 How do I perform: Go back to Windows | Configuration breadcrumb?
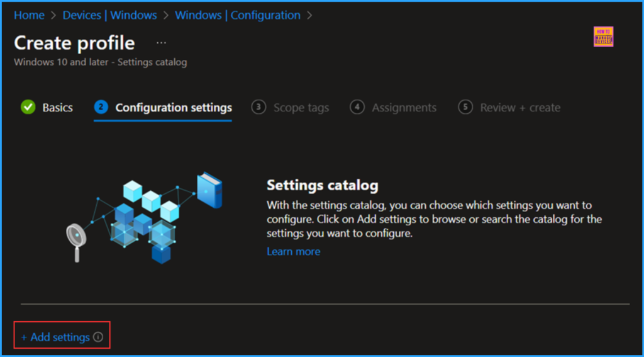point(237,15)
